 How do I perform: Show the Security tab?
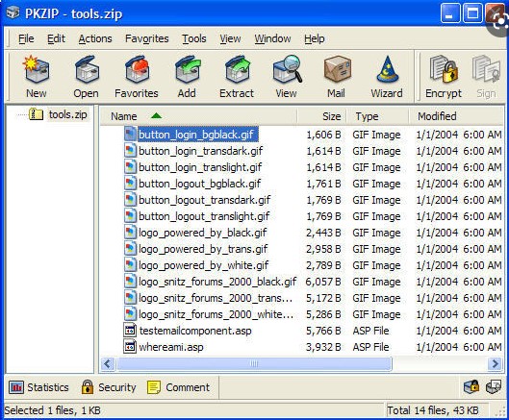pyautogui.click(x=109, y=387)
